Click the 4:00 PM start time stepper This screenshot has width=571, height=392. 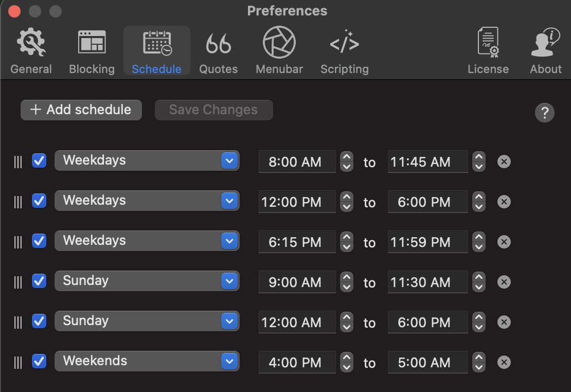[x=347, y=362]
